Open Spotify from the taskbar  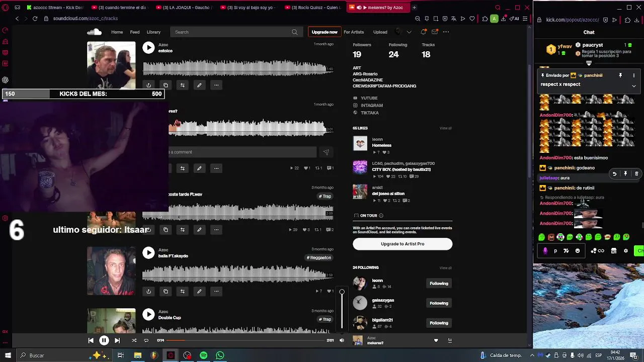(203, 355)
